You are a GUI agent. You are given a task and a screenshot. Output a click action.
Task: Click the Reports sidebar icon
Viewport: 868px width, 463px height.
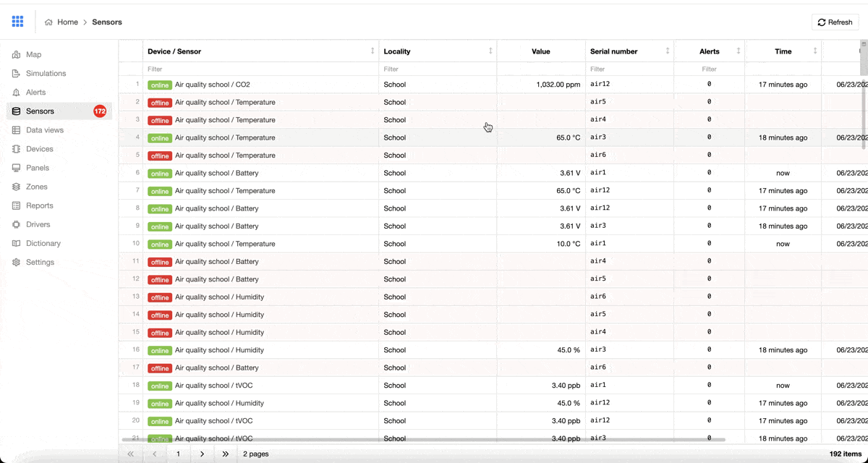click(x=16, y=205)
